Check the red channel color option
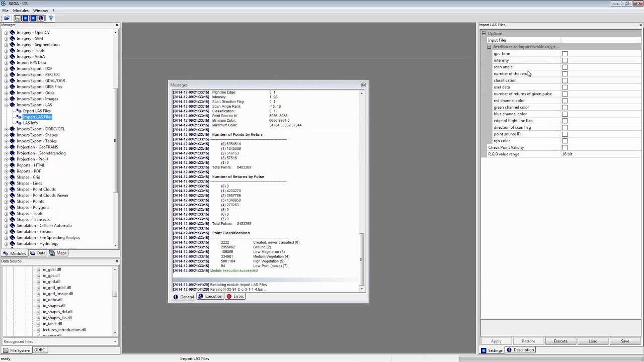The width and height of the screenshot is (644, 362). [565, 101]
